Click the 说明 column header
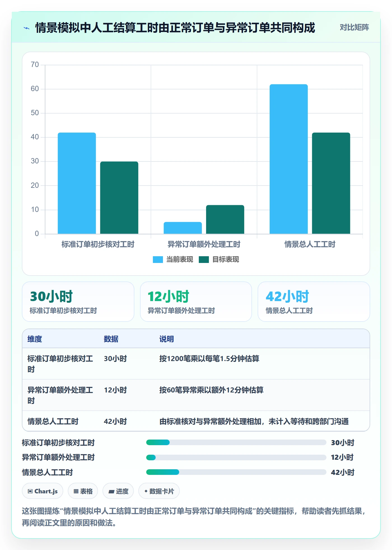 (x=167, y=339)
